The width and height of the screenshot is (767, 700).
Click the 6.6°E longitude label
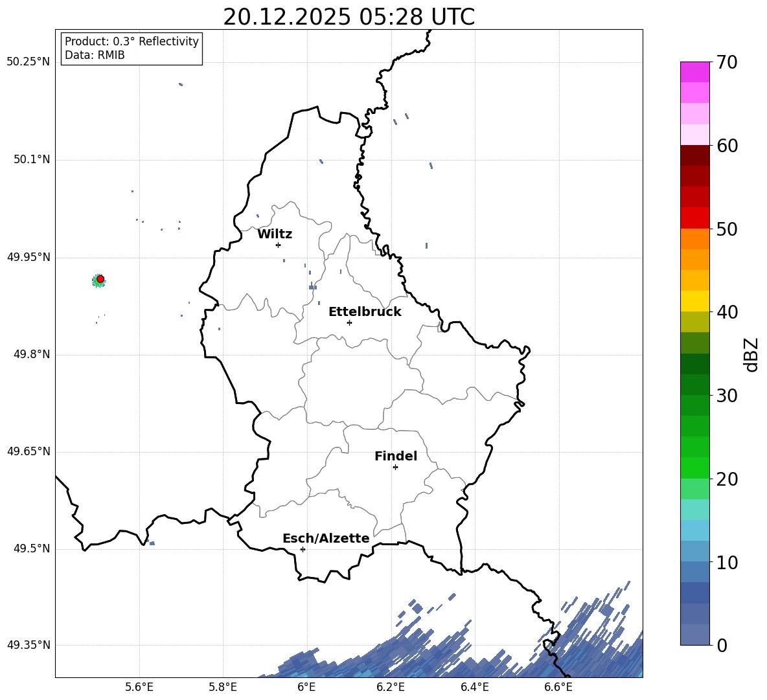tap(558, 688)
